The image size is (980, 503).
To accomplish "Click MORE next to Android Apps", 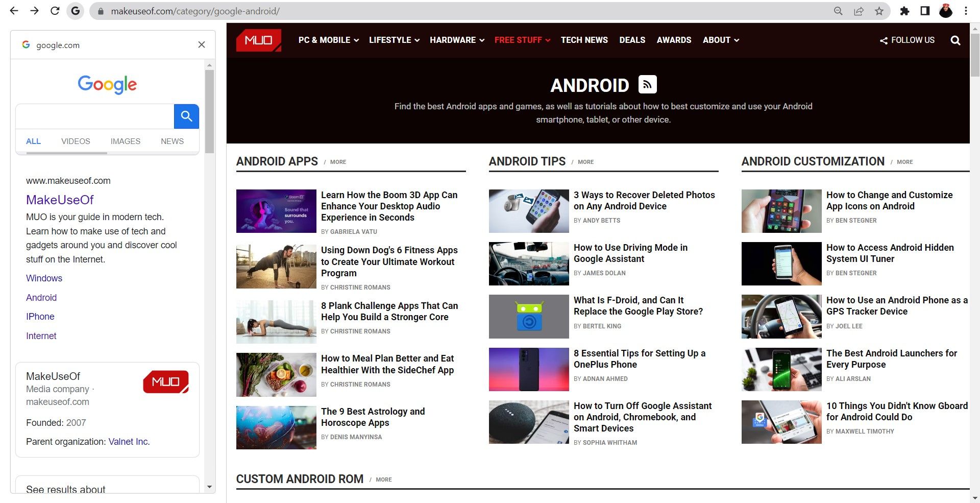I will pyautogui.click(x=338, y=162).
